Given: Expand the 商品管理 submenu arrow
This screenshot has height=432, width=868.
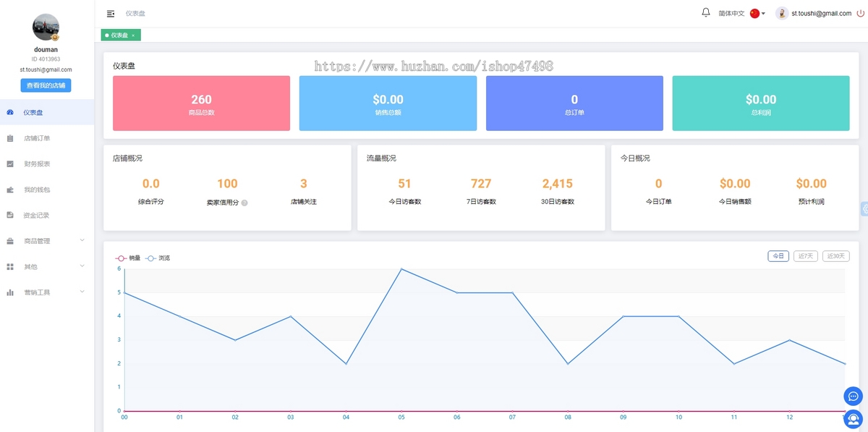Looking at the screenshot, I should (82, 240).
